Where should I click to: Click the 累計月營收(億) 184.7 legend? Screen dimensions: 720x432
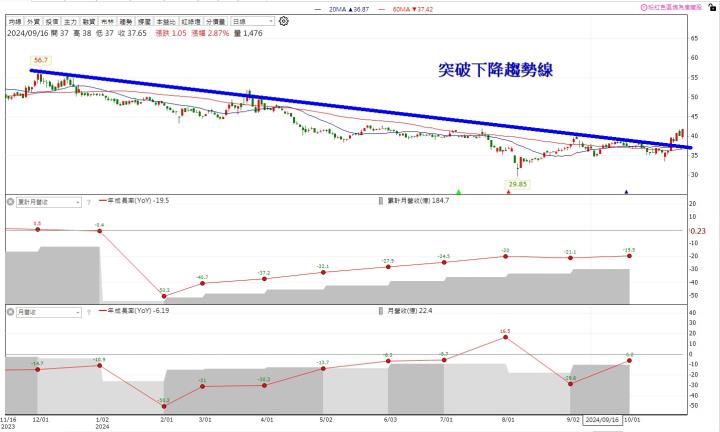(413, 201)
